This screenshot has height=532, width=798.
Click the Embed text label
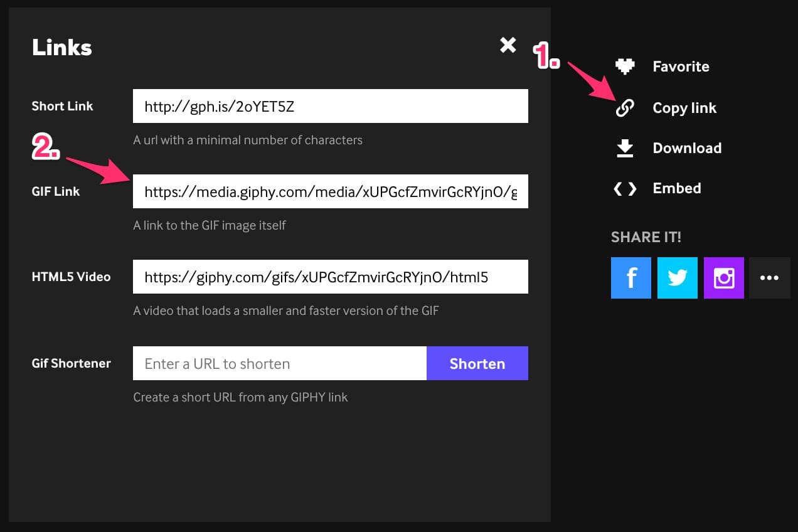click(676, 188)
